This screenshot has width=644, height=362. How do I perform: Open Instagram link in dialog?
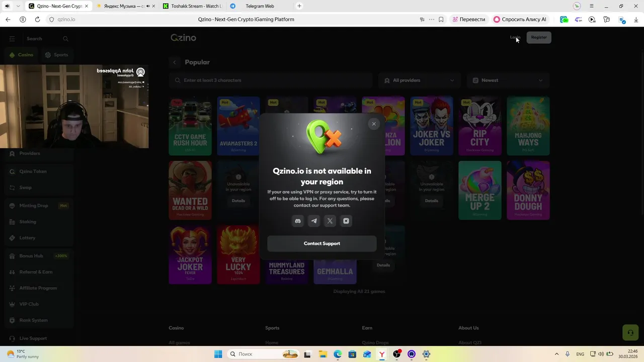346,221
